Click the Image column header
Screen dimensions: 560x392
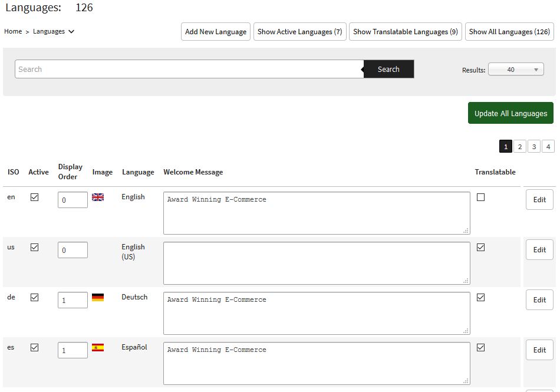102,172
